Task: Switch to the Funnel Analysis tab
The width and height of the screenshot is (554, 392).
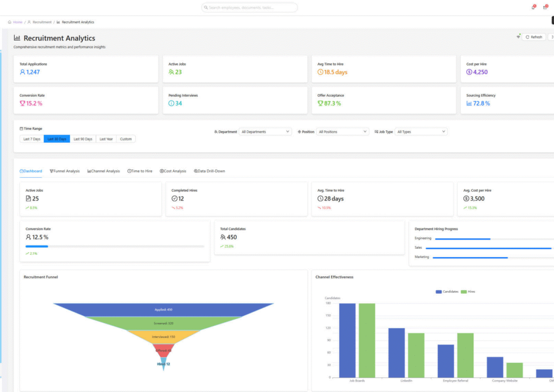Action: click(x=64, y=171)
